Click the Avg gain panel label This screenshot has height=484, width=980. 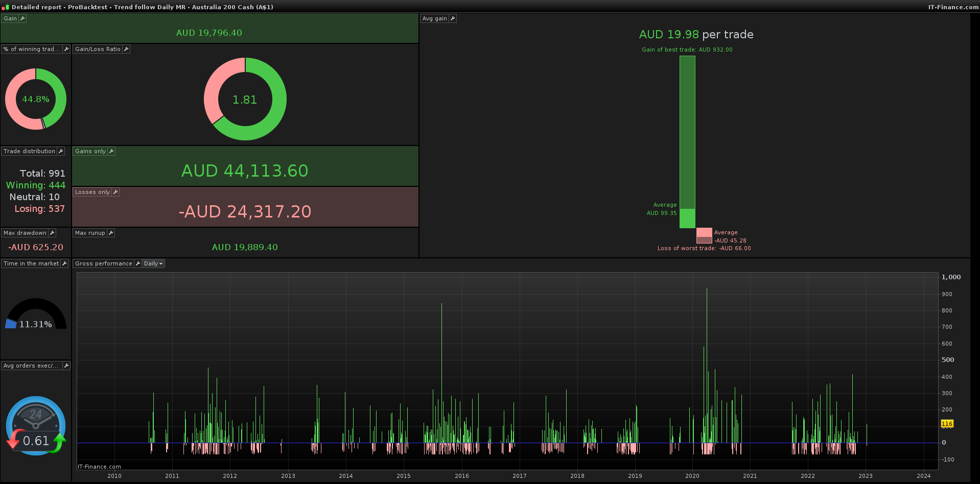coord(435,18)
